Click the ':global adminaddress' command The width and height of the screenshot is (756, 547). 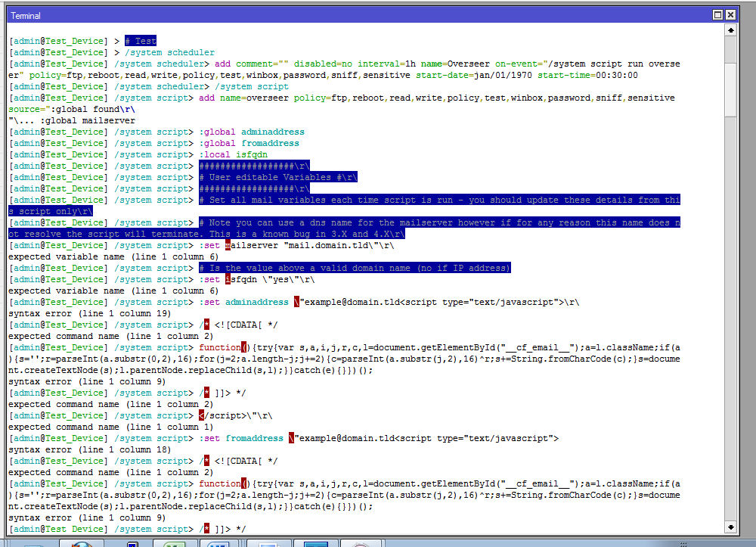point(252,132)
